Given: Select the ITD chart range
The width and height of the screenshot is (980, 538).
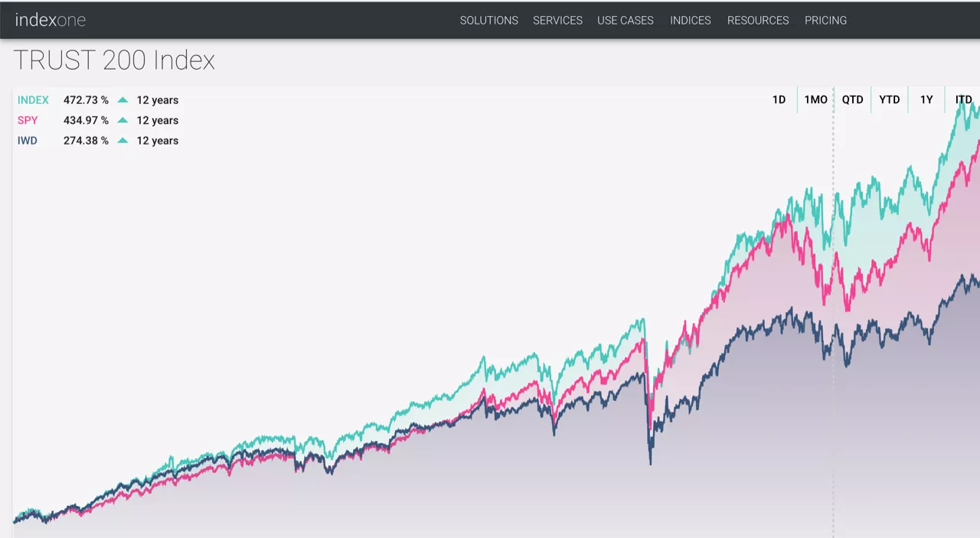Looking at the screenshot, I should [963, 99].
